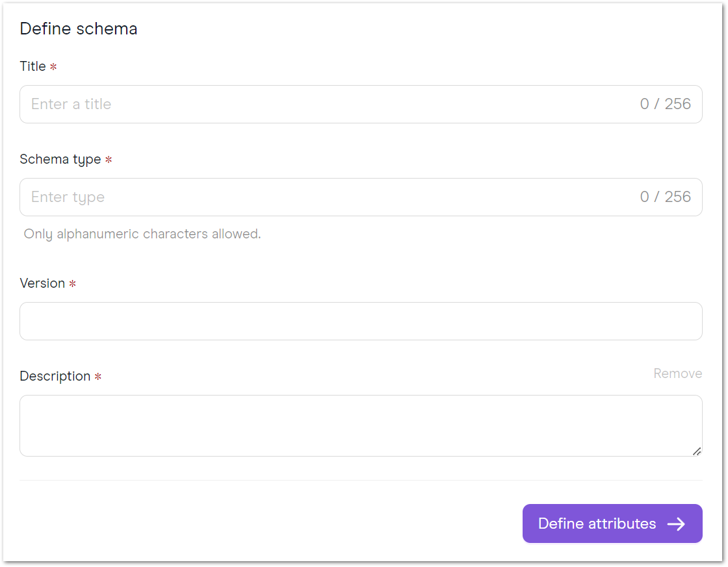Click the Title field label
The height and width of the screenshot is (567, 728).
click(33, 66)
